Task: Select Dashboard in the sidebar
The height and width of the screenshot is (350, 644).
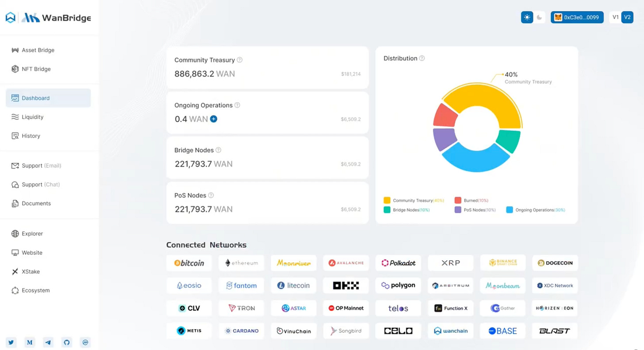Action: click(x=48, y=98)
